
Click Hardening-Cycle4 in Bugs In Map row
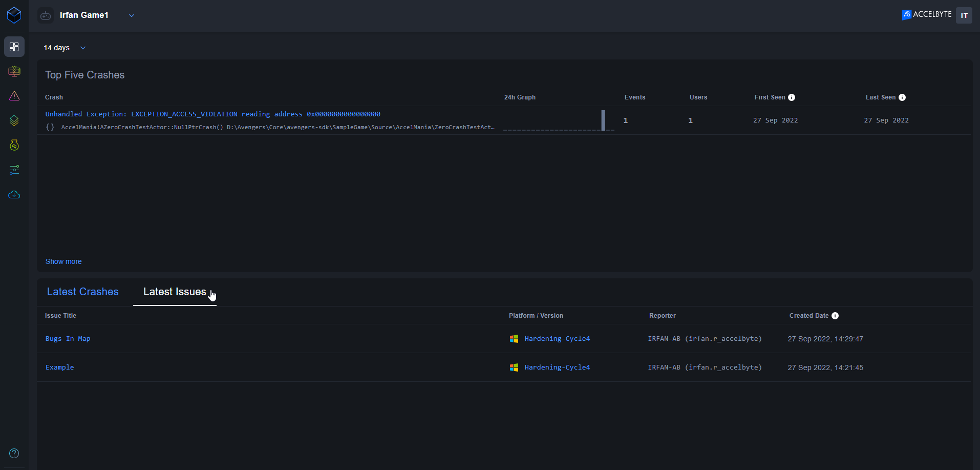[557, 339]
